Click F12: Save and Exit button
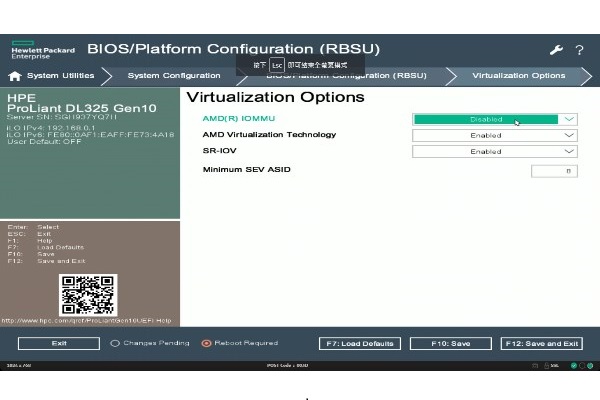 (x=542, y=343)
